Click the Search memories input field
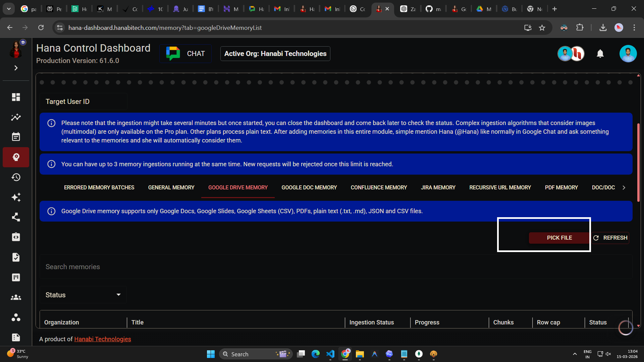The width and height of the screenshot is (644, 362). click(335, 267)
